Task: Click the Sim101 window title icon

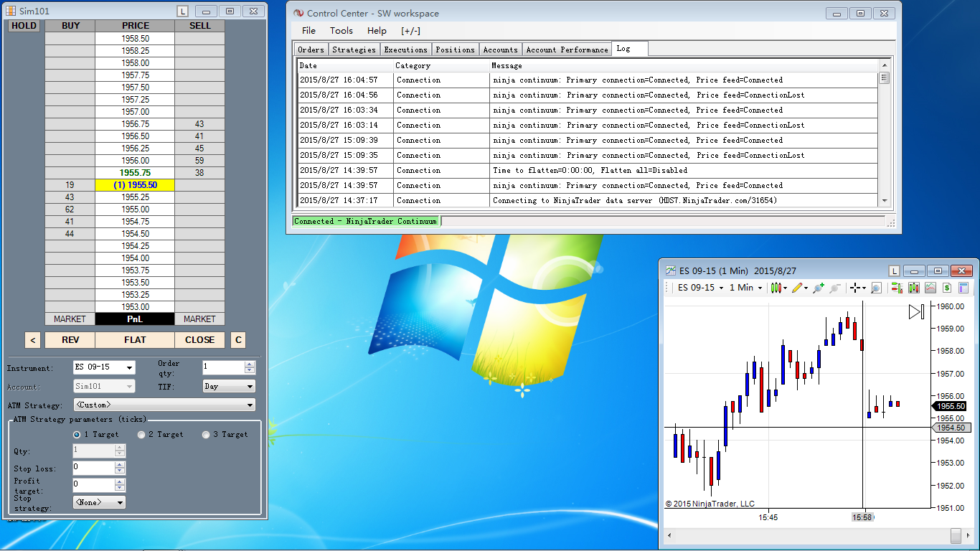Action: pos(11,11)
